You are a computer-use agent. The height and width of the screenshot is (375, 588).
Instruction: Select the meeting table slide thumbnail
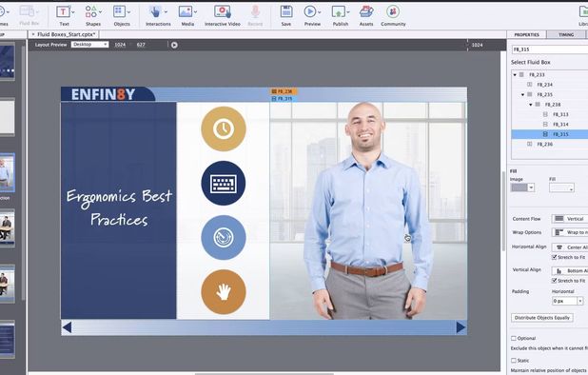point(7,227)
